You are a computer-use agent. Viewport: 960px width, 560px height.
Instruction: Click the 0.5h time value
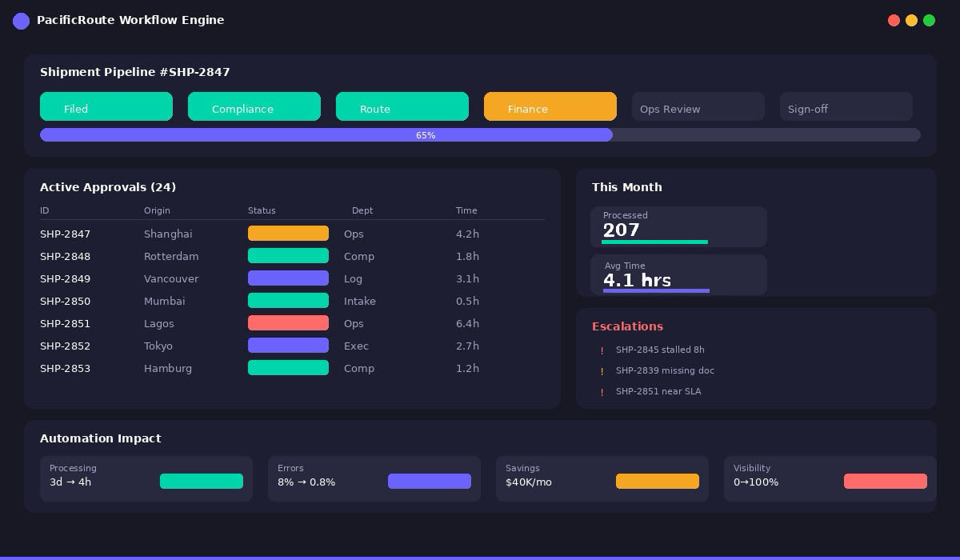pyautogui.click(x=467, y=302)
